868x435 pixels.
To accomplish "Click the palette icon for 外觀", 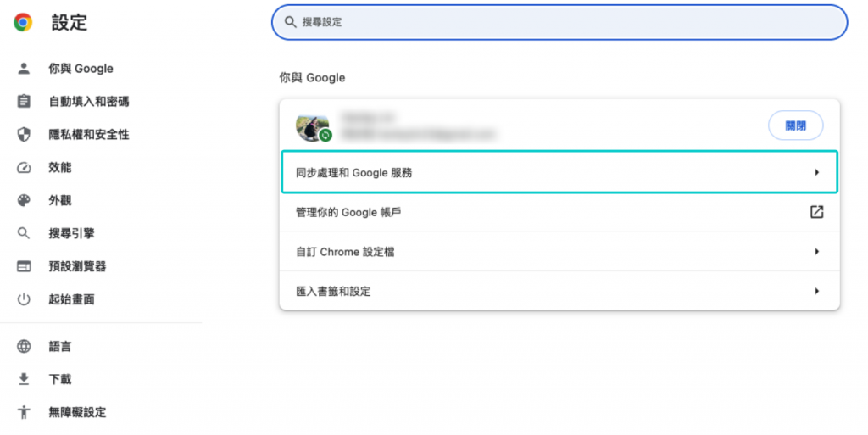I will click(24, 201).
